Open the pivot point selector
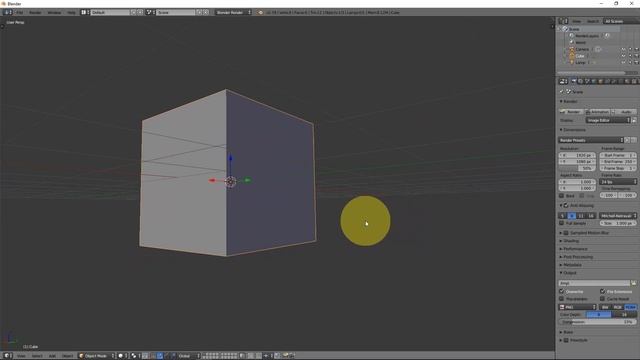Viewport: 640px width, 360px height. pyautogui.click(x=136, y=356)
